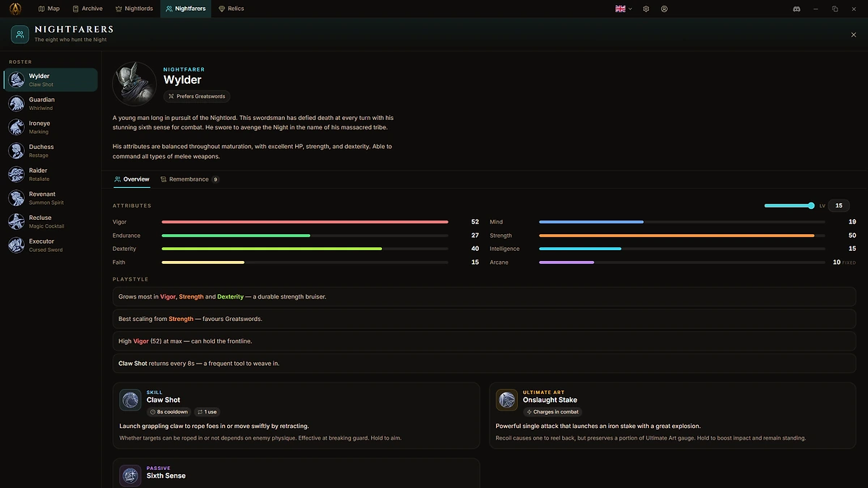The height and width of the screenshot is (488, 868).
Task: Select Wylder in the roster
Action: (51, 80)
